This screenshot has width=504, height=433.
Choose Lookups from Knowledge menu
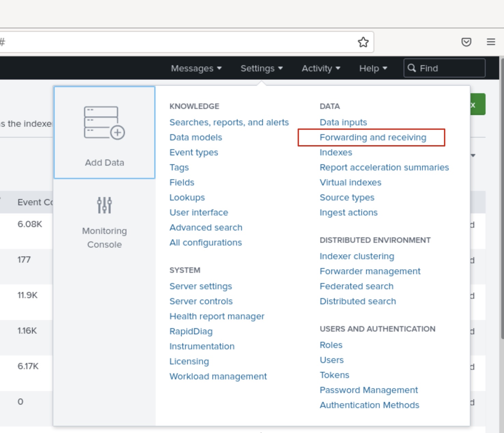point(187,197)
